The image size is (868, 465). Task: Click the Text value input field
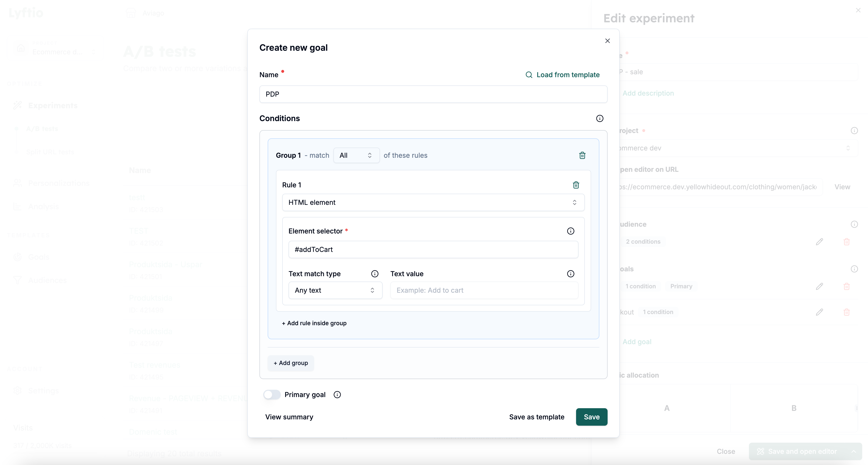[484, 290]
